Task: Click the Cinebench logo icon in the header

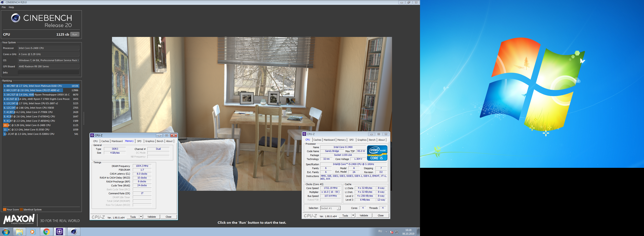Action: [x=16, y=18]
